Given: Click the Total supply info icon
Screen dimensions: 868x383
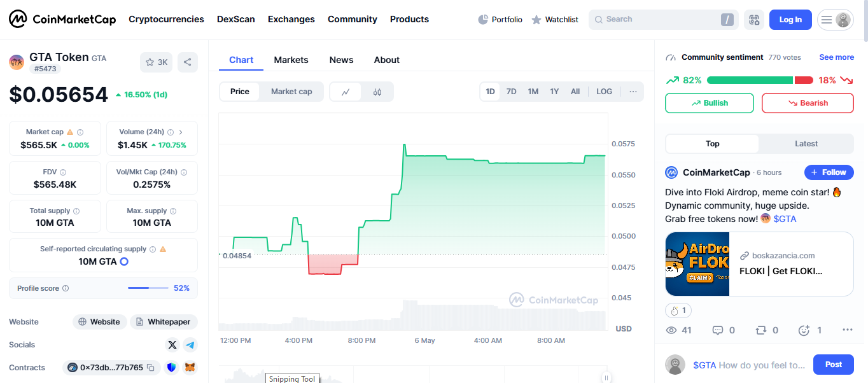Looking at the screenshot, I should coord(76,211).
